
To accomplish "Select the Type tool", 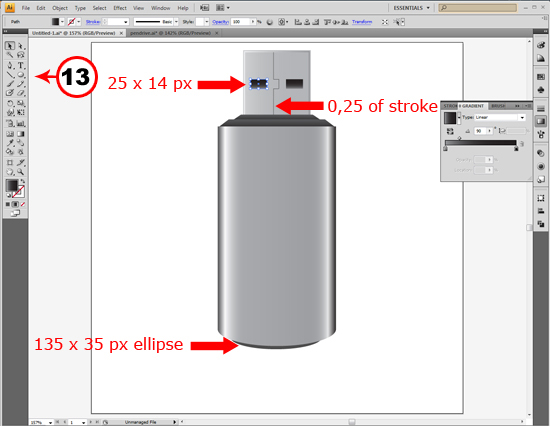I will 21,65.
